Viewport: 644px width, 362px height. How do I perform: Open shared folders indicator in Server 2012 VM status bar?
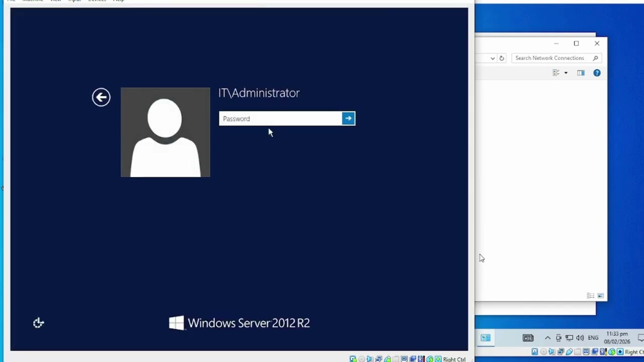tap(396, 359)
